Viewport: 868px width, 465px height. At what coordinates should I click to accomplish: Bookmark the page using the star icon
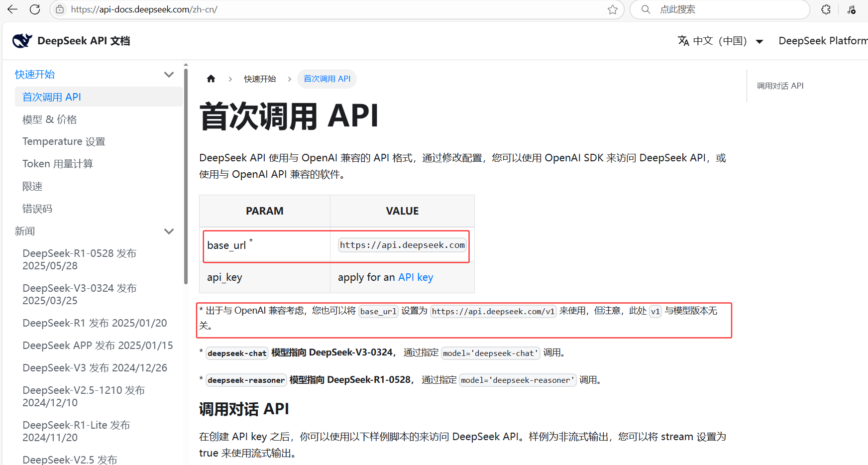(x=612, y=9)
